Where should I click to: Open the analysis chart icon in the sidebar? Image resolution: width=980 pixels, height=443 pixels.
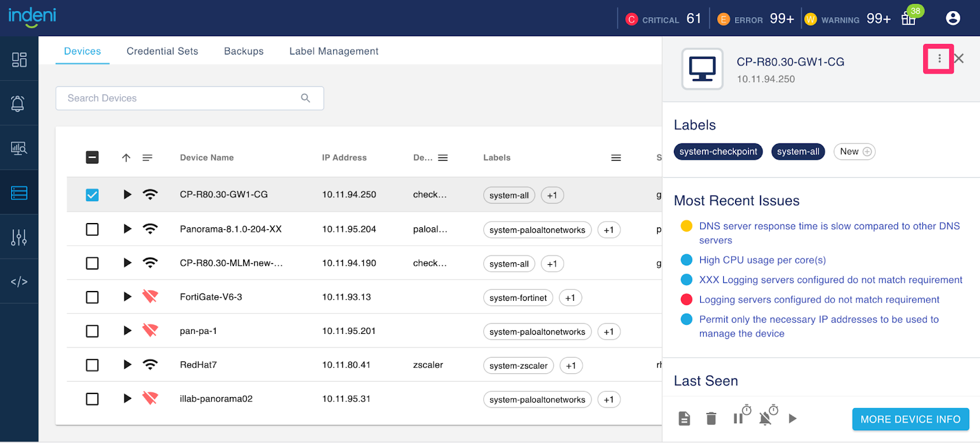point(19,148)
